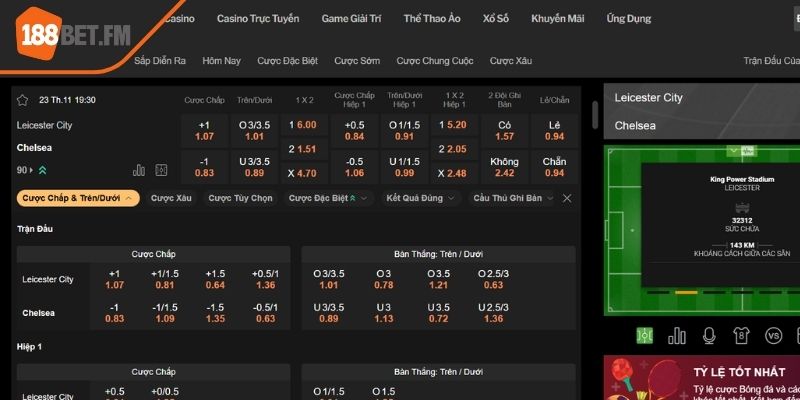Open the Tỷ Lệ Tốt Nhất promo banner
The height and width of the screenshot is (400, 800).
702,378
